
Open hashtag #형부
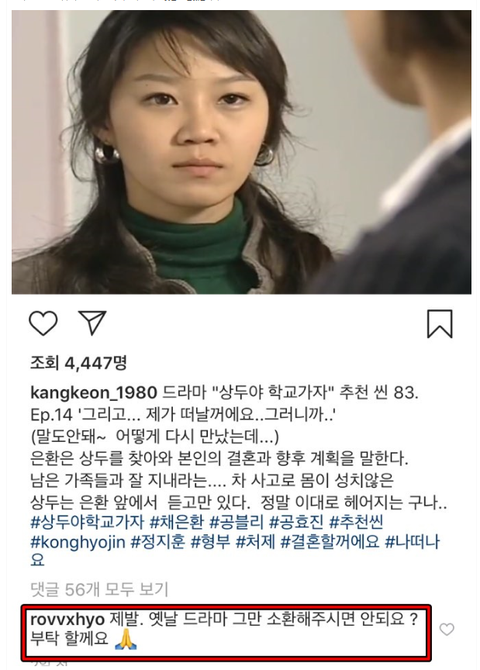210,542
